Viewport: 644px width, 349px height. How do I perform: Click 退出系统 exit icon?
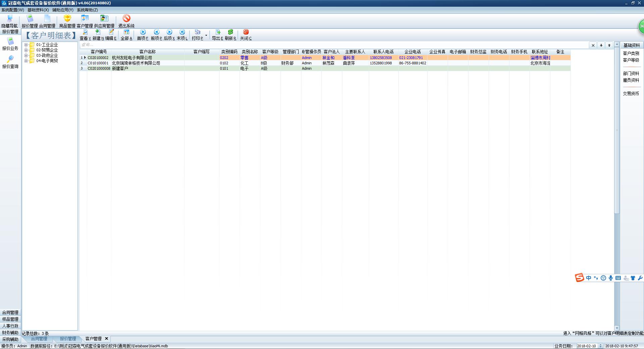(126, 19)
